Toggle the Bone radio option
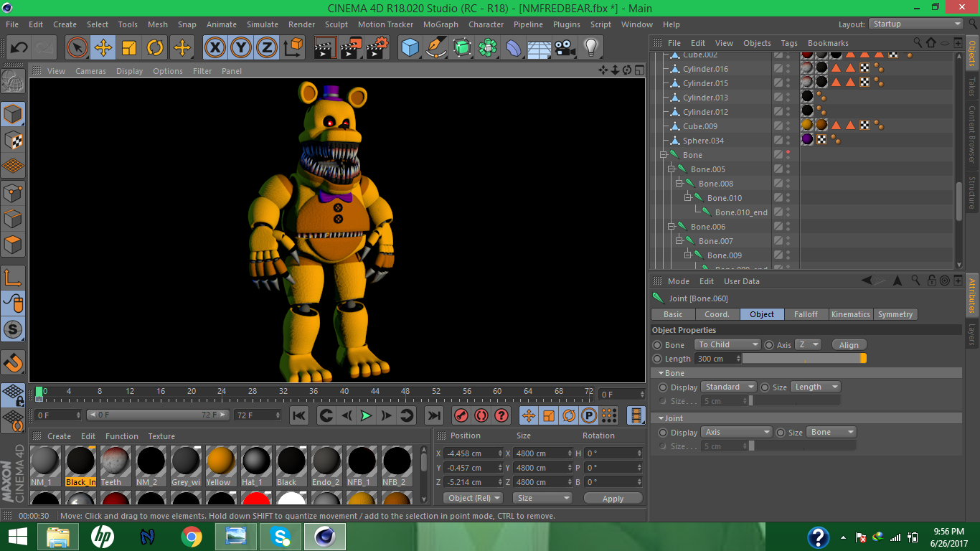This screenshot has width=980, height=551. tap(657, 345)
